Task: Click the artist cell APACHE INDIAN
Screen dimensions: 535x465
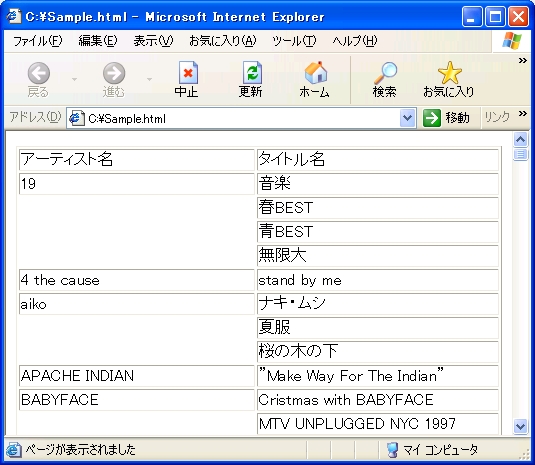Action: coord(136,376)
